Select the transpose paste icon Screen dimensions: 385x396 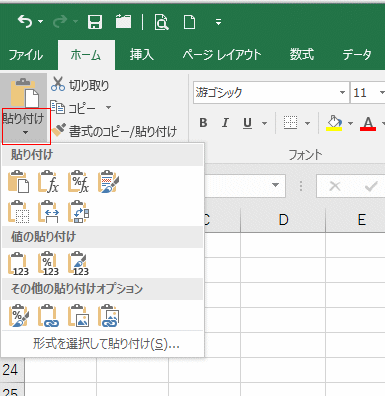click(78, 211)
